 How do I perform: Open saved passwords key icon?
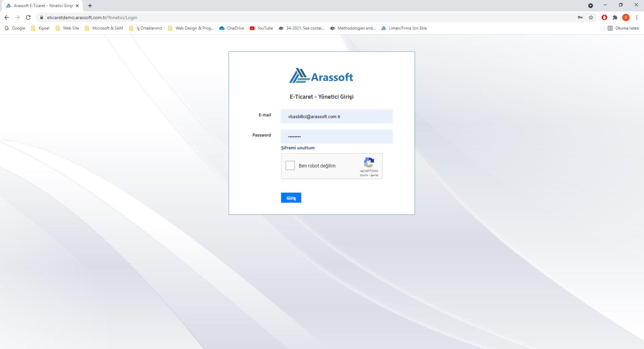click(x=580, y=17)
